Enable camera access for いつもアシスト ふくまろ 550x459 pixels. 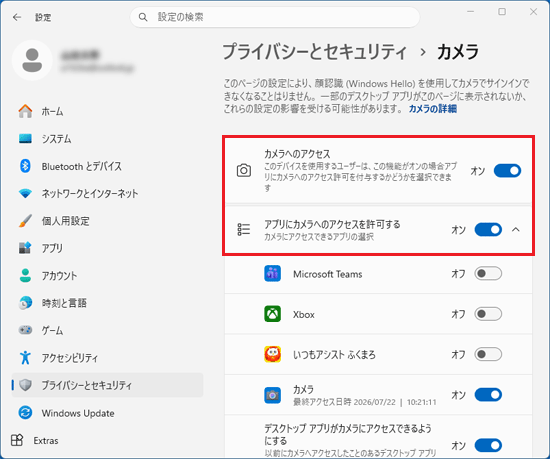click(488, 354)
